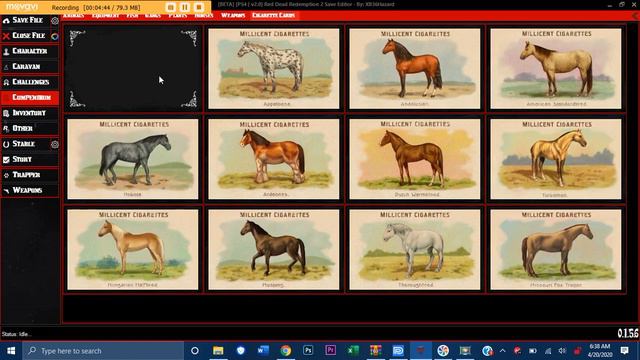Screen dimensions: 640x360
Task: Click the Type here to search box
Action: (x=103, y=351)
